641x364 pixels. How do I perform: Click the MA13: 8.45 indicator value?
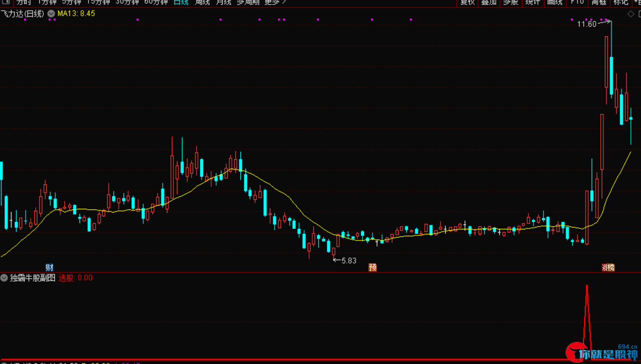tap(76, 14)
